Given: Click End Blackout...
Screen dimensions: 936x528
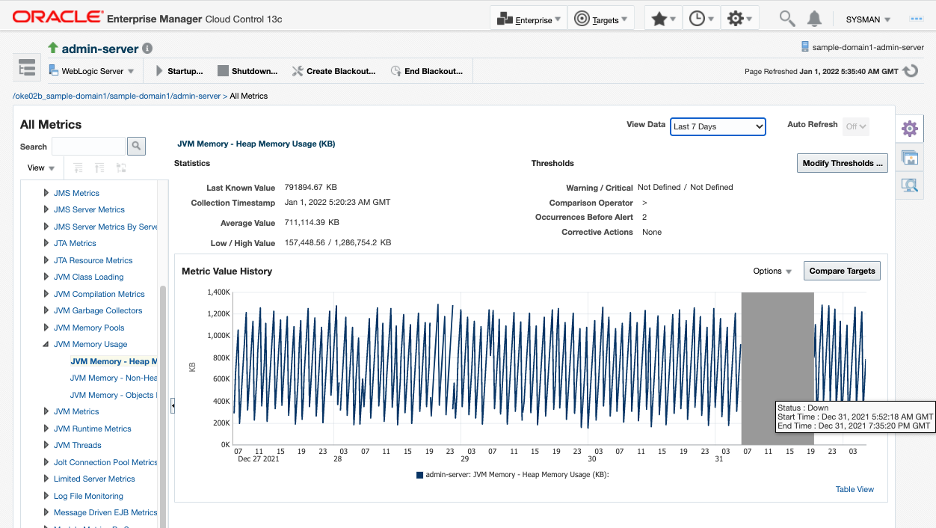Looking at the screenshot, I should click(x=427, y=71).
